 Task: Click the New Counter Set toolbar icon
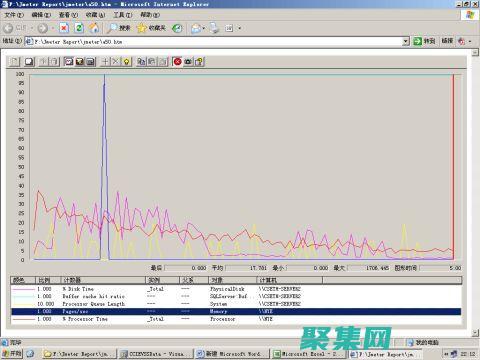[15, 61]
